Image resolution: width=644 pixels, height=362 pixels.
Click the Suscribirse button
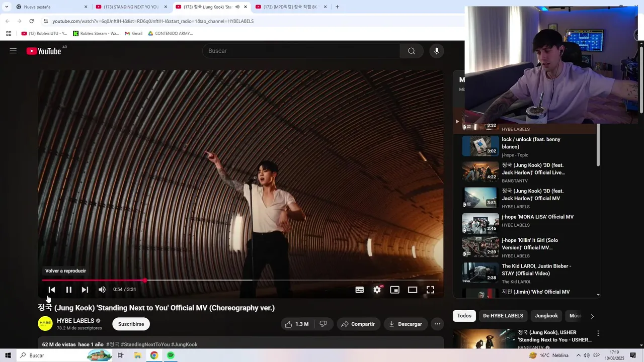[x=131, y=324]
